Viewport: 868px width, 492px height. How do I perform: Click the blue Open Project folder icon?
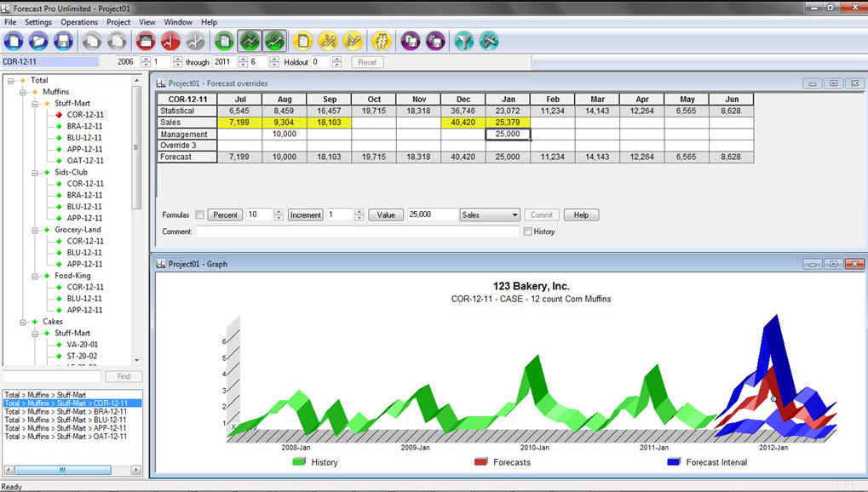click(38, 40)
